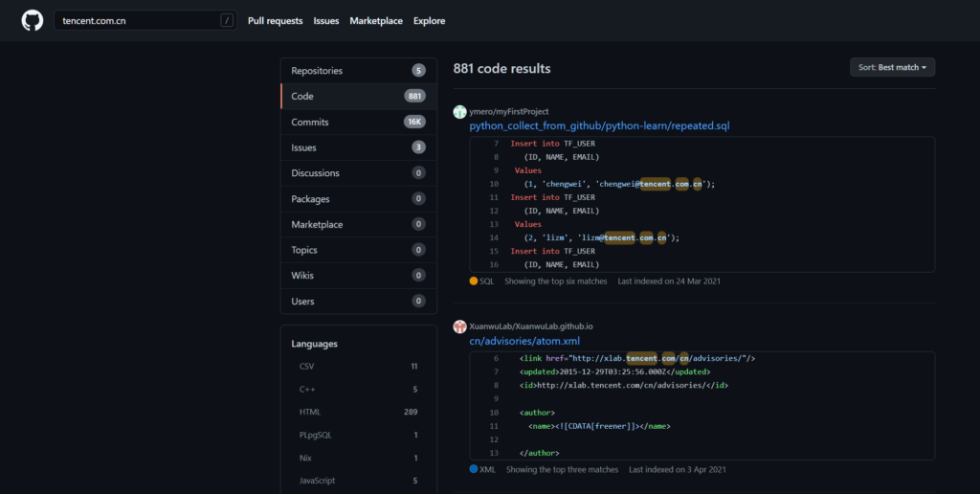Open cn/advisories/atom.xml file link
This screenshot has height=494, width=980.
click(524, 341)
